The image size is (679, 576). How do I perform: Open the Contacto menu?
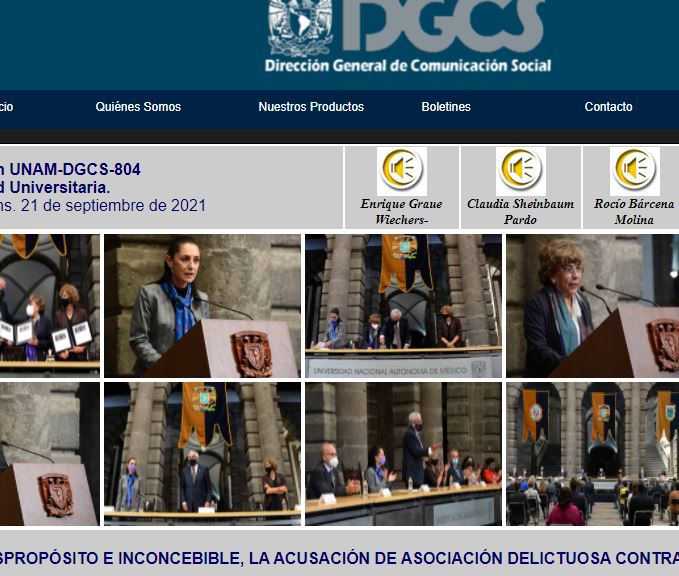[608, 107]
